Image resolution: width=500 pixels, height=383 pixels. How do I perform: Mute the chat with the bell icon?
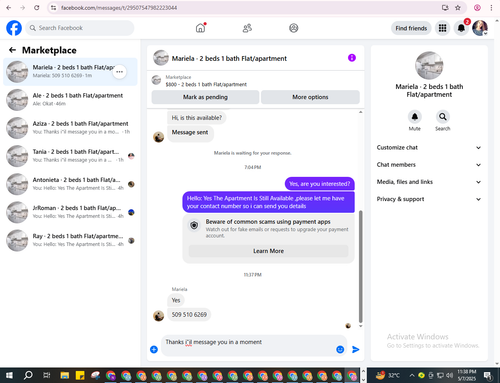pyautogui.click(x=415, y=117)
